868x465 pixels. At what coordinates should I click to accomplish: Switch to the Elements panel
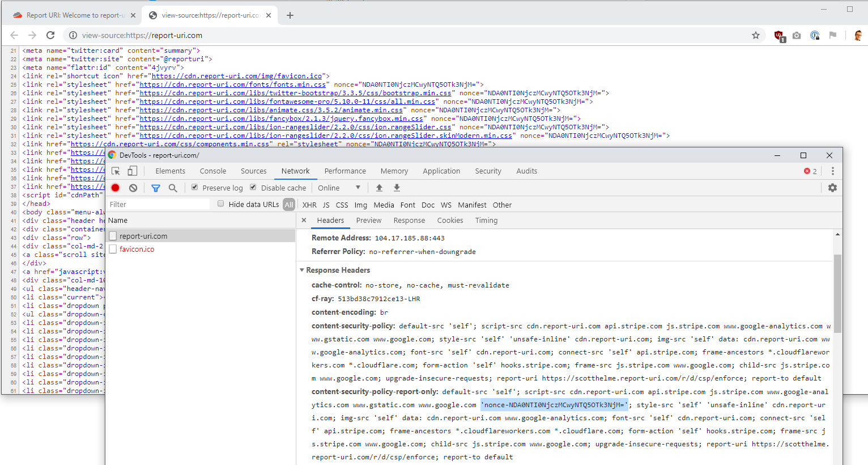[171, 171]
